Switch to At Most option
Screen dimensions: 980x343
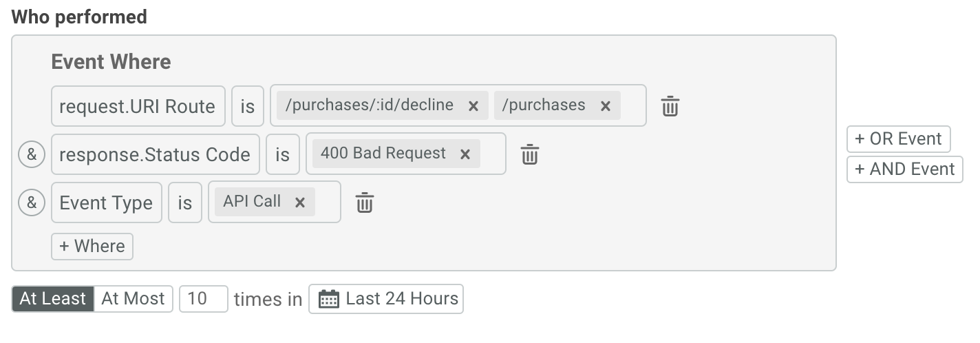pyautogui.click(x=133, y=299)
